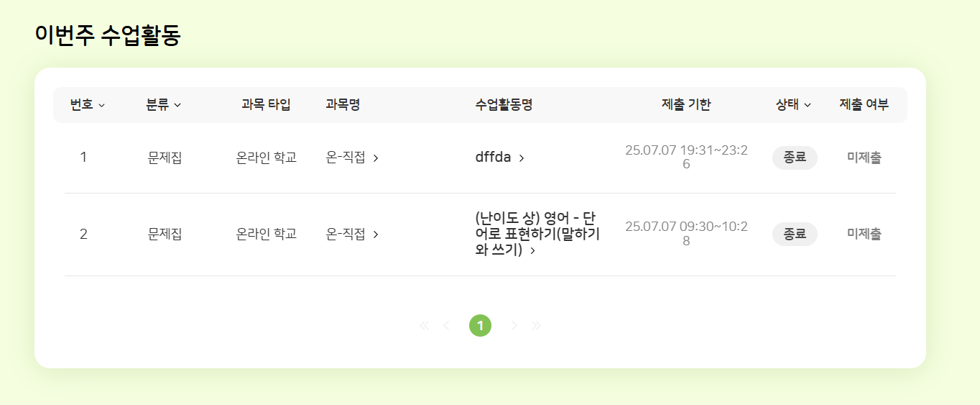Click the chevron beside 온-직접 in row 2
980x405 pixels.
[376, 234]
